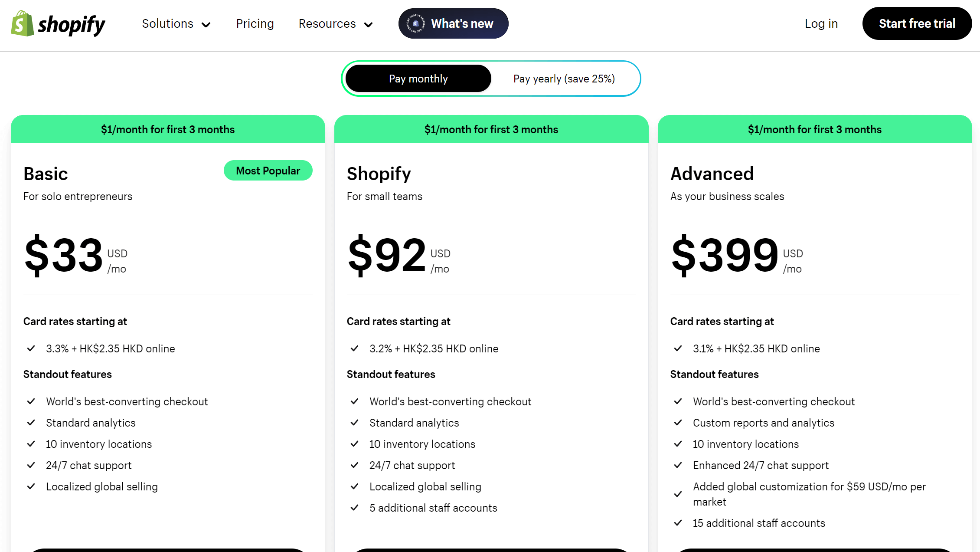
Task: Click checkmark beside Basic's Standard analytics
Action: [x=31, y=422]
